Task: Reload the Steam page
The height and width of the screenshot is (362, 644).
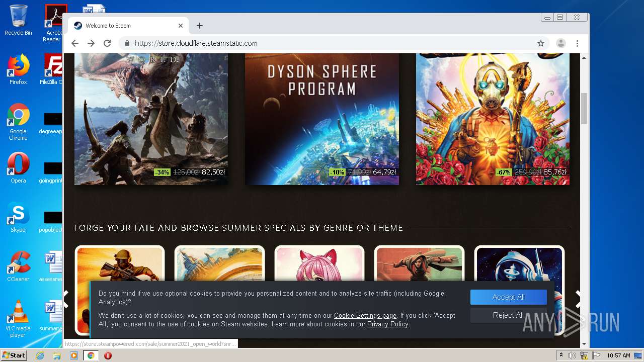Action: click(x=107, y=43)
